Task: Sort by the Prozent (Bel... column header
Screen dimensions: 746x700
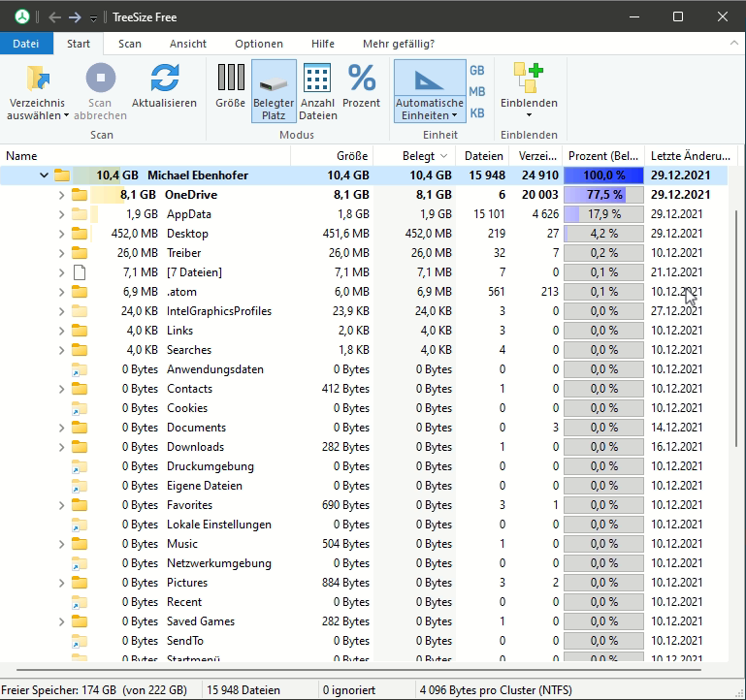Action: coord(603,156)
